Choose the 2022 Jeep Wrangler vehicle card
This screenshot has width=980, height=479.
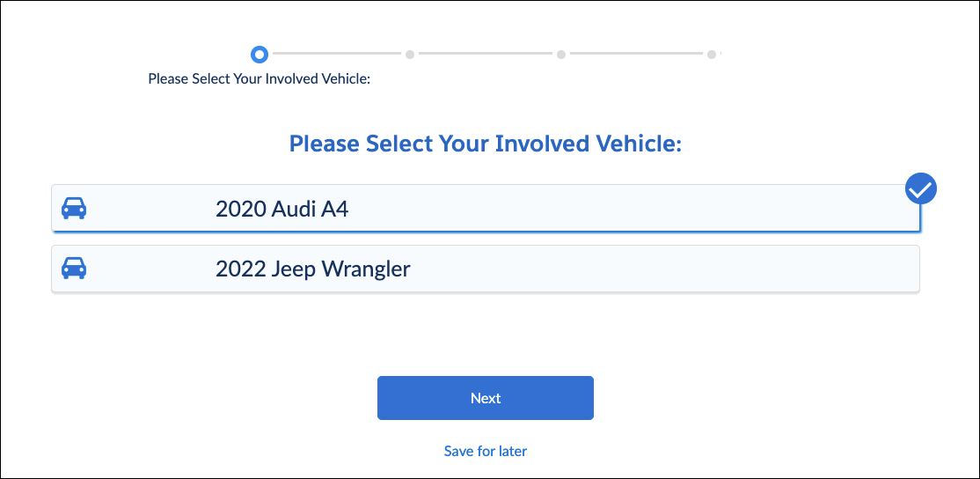(486, 269)
